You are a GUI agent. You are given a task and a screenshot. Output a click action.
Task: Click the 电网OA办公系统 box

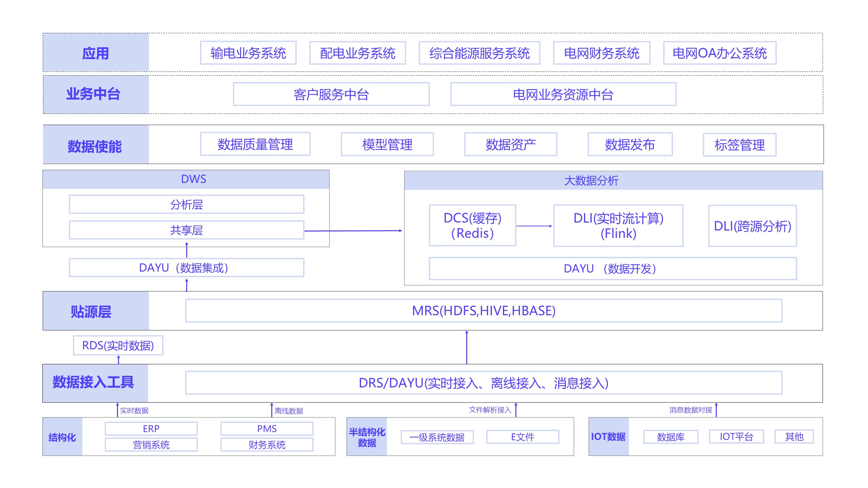[x=720, y=53]
